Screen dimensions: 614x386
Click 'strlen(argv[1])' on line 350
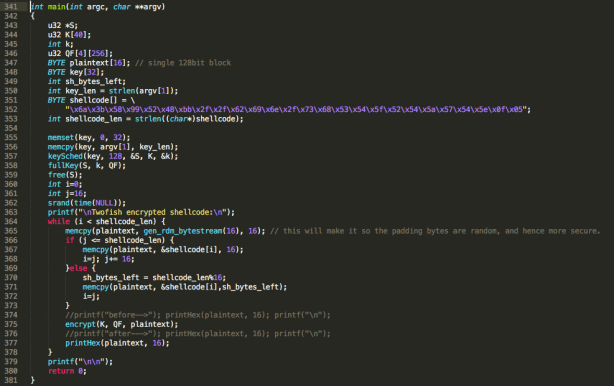(x=143, y=91)
